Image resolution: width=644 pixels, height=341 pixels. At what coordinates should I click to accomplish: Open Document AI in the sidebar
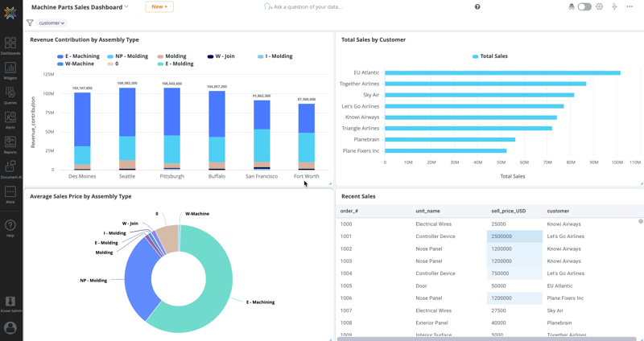click(10, 169)
